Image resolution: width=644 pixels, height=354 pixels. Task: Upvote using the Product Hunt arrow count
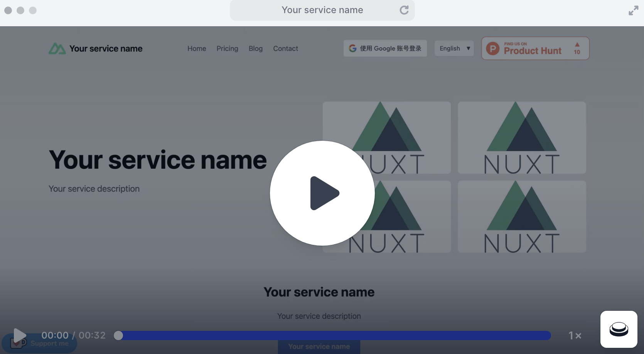coord(577,49)
